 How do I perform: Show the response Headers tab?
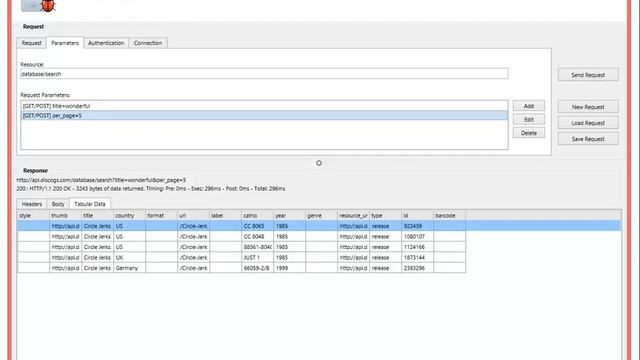click(x=32, y=204)
